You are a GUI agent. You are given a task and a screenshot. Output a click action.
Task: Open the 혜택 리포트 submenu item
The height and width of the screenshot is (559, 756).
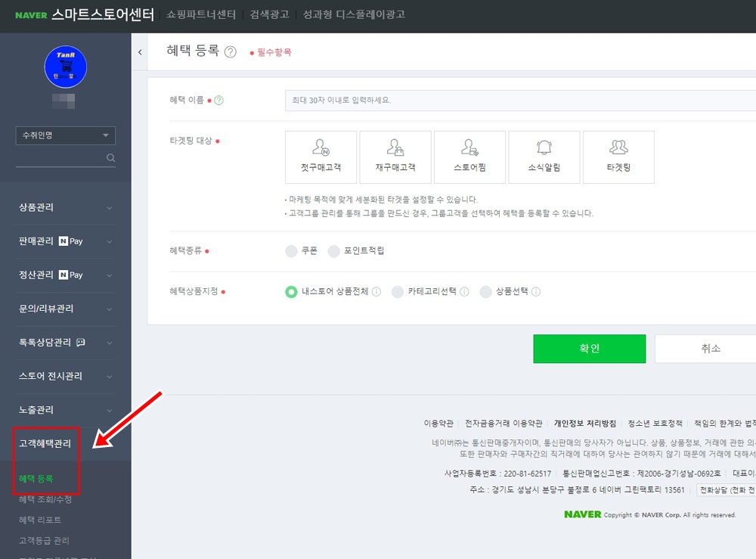40,520
